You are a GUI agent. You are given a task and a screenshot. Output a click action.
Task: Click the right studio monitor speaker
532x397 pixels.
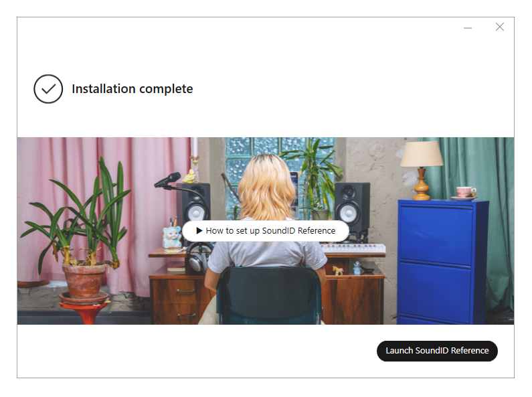[x=352, y=207]
